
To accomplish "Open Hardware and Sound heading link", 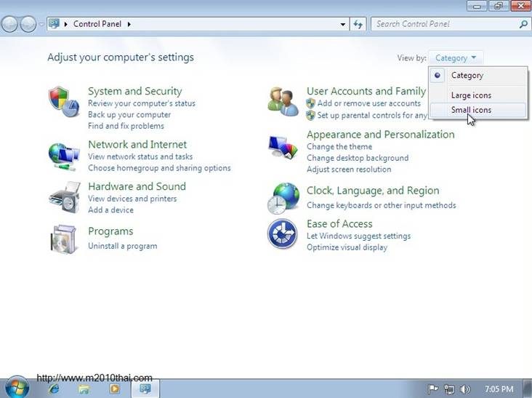I will [x=137, y=186].
